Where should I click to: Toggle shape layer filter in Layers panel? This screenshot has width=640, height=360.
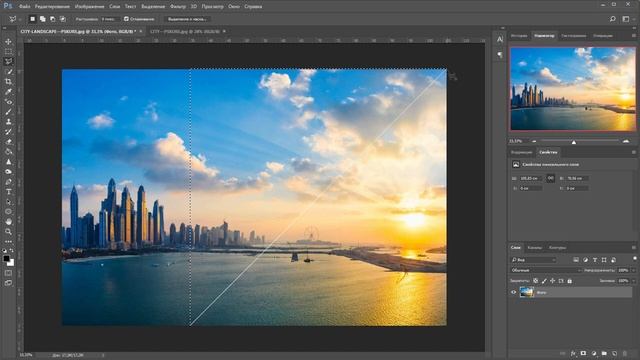604,260
